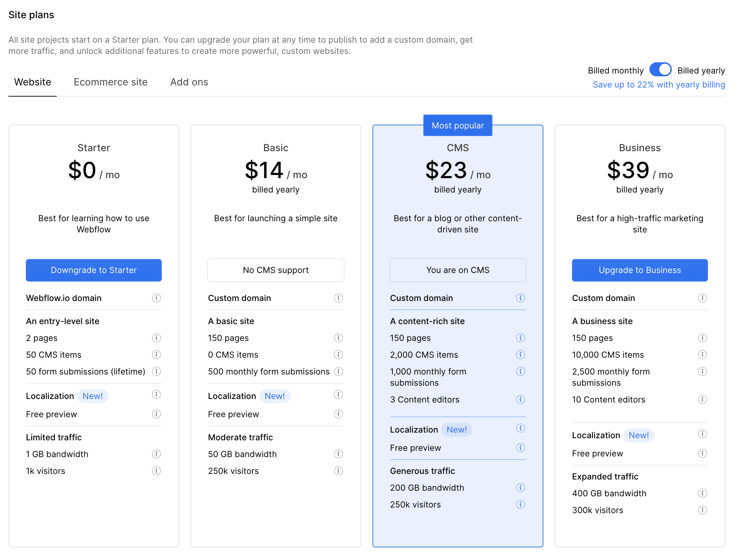Open the Add ons tab

click(x=189, y=82)
